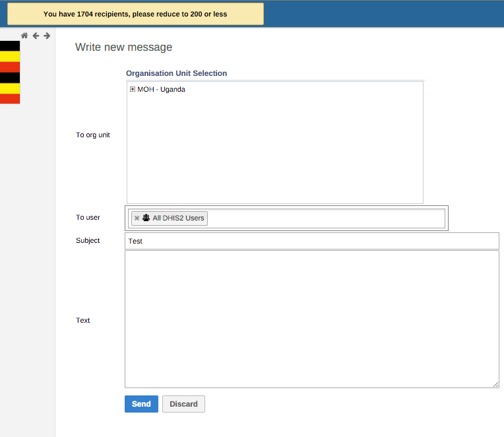Click inside the Text message area
Image resolution: width=504 pixels, height=437 pixels.
click(311, 319)
